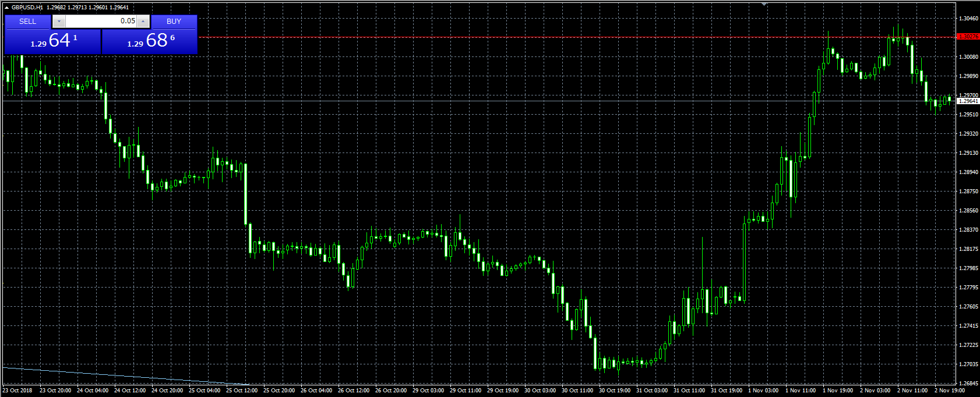Click the open value 1.29682 in the header

tap(56, 8)
